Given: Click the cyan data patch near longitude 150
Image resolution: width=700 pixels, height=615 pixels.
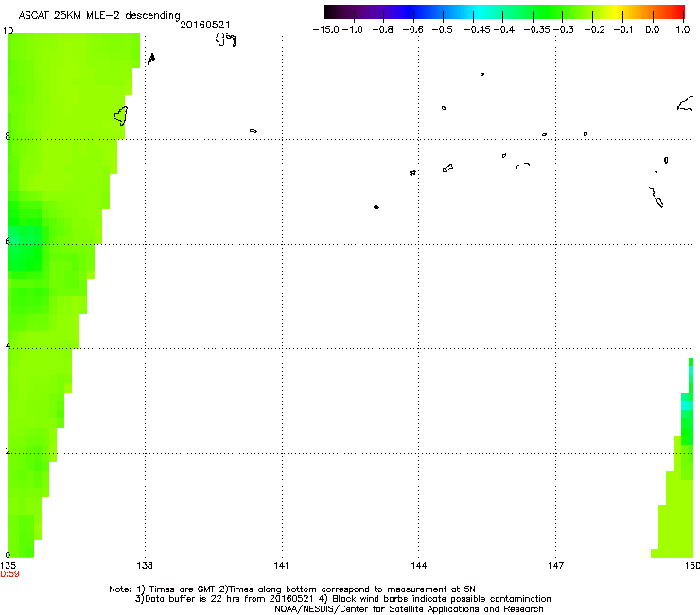Looking at the screenshot, I should (687, 405).
